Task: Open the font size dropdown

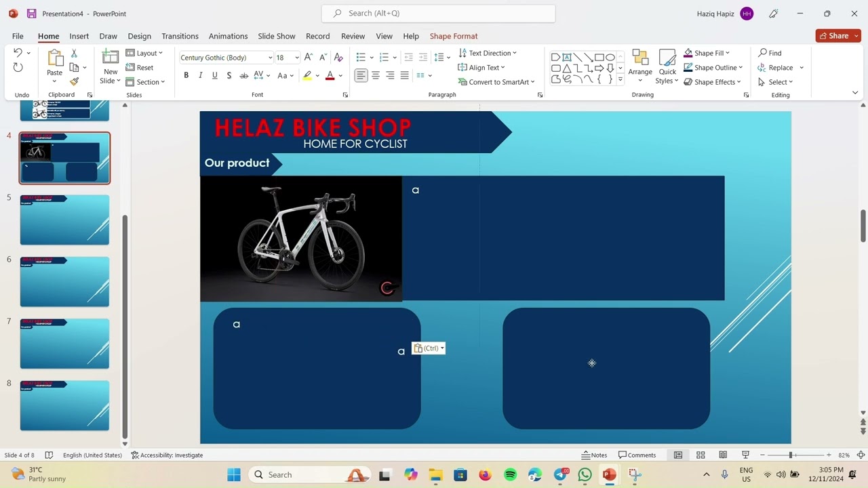Action: point(297,58)
